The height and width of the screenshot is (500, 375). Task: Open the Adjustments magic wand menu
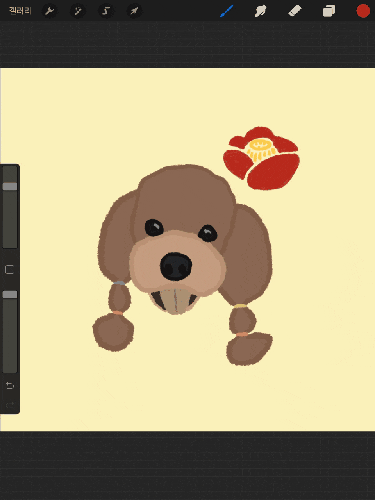tap(78, 11)
